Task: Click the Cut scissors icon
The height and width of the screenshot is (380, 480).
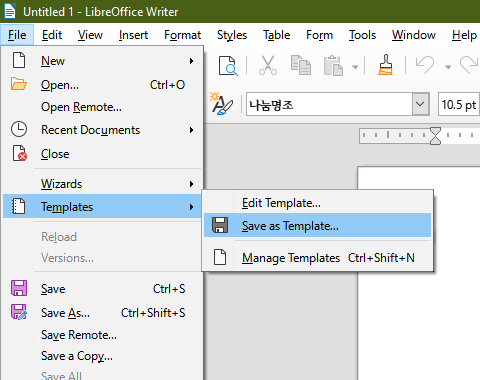Action: 268,65
